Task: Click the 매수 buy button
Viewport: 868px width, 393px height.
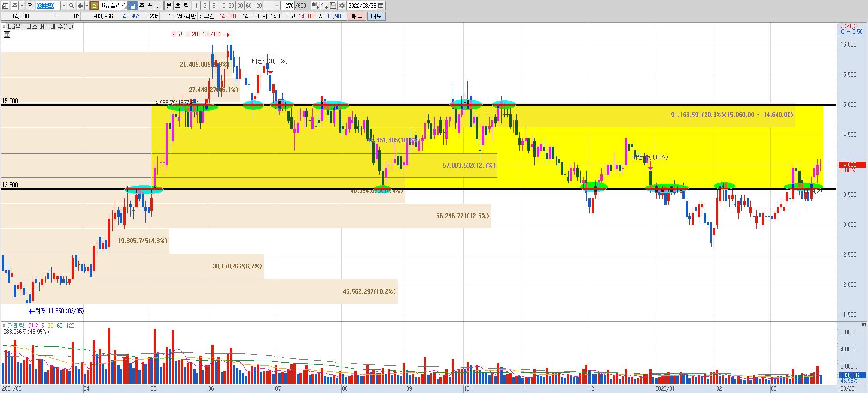Action: [x=357, y=16]
